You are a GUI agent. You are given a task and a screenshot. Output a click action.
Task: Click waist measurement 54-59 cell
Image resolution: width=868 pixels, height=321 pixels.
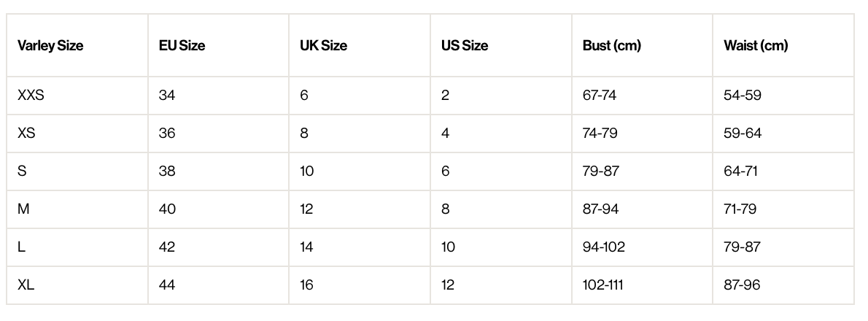(743, 96)
